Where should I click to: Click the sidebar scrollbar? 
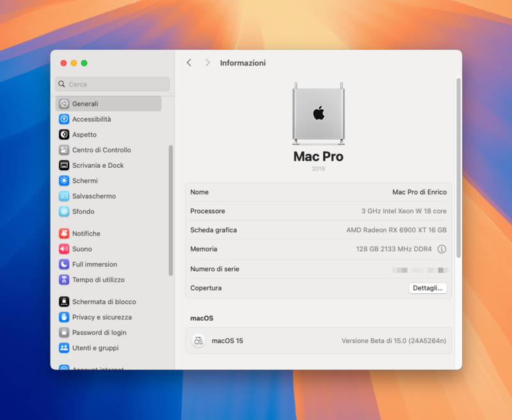(171, 210)
